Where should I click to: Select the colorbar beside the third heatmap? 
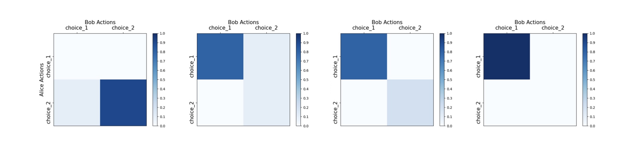[442, 80]
